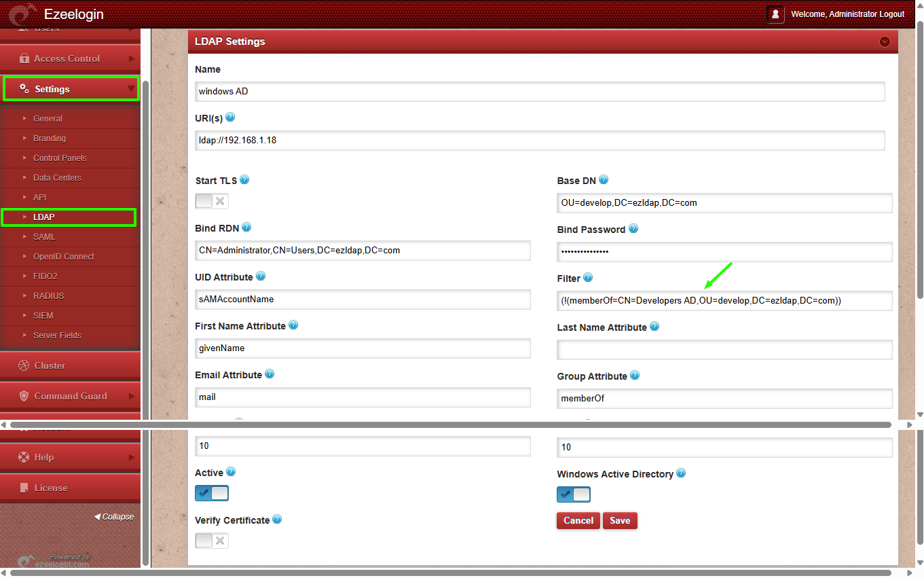Viewport: 924px width, 578px height.
Task: Open the SAML settings page
Action: click(x=44, y=237)
